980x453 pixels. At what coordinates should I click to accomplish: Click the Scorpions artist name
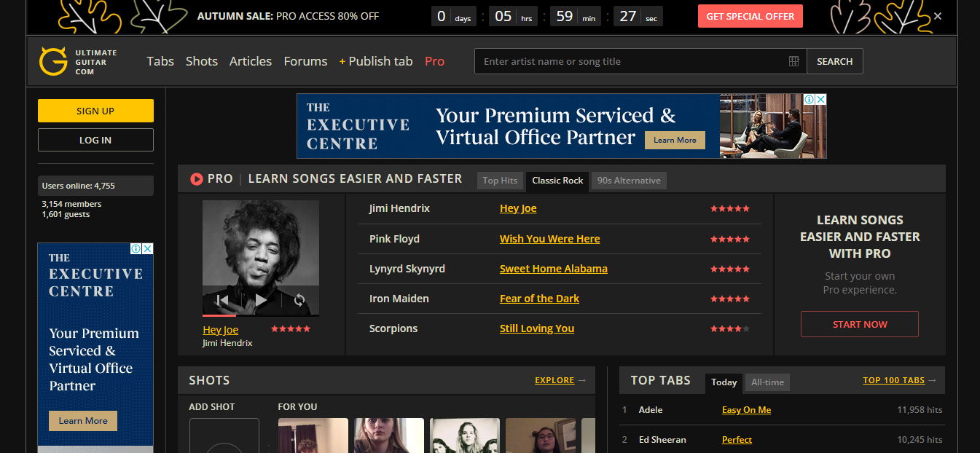coord(393,328)
